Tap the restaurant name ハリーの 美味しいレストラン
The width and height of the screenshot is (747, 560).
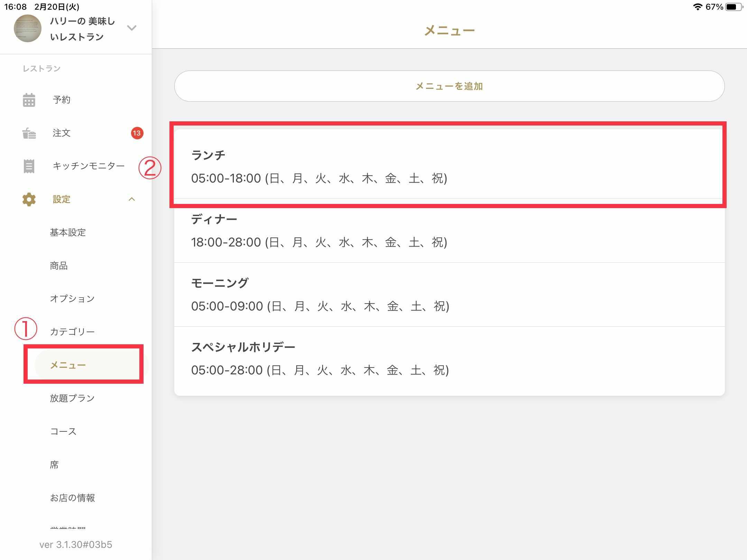tap(82, 29)
